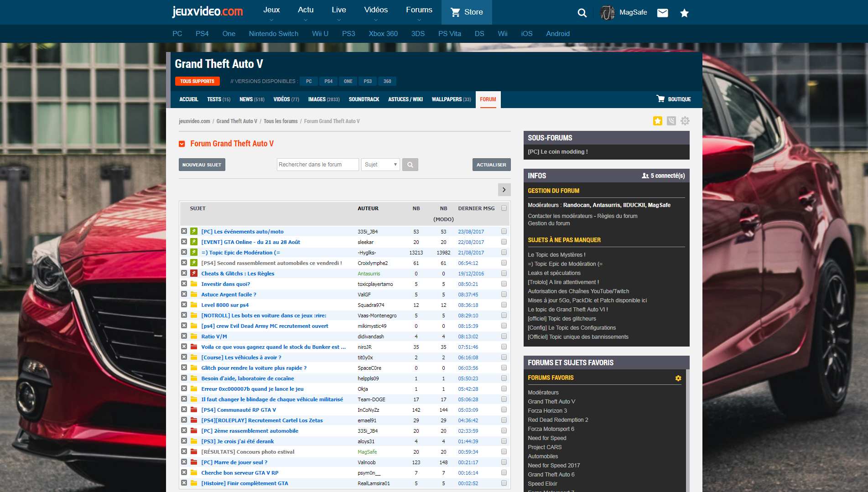The width and height of the screenshot is (868, 492).
Task: Open Nintendo Switch platform link
Action: coord(274,34)
